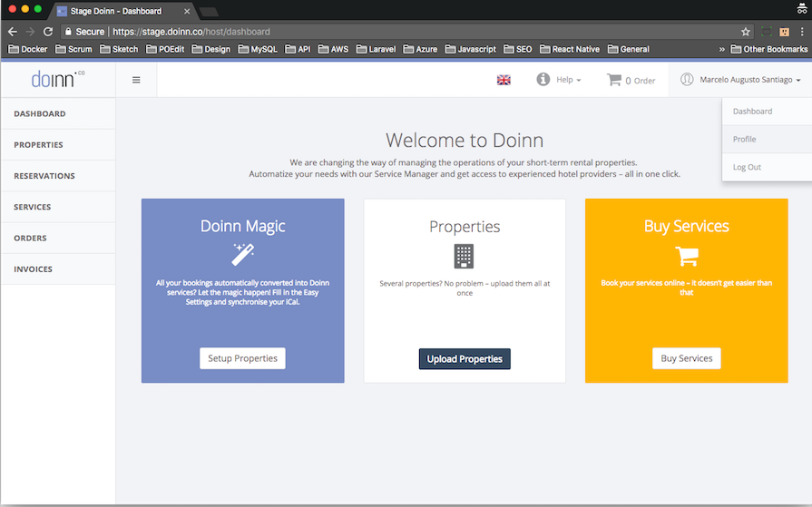The width and height of the screenshot is (812, 507).
Task: Open the React Native bookmarks folder
Action: [x=570, y=49]
